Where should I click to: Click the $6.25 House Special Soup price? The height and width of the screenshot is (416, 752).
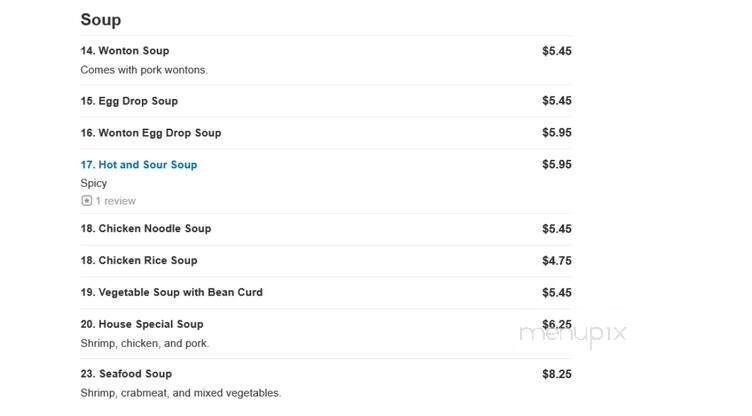557,324
